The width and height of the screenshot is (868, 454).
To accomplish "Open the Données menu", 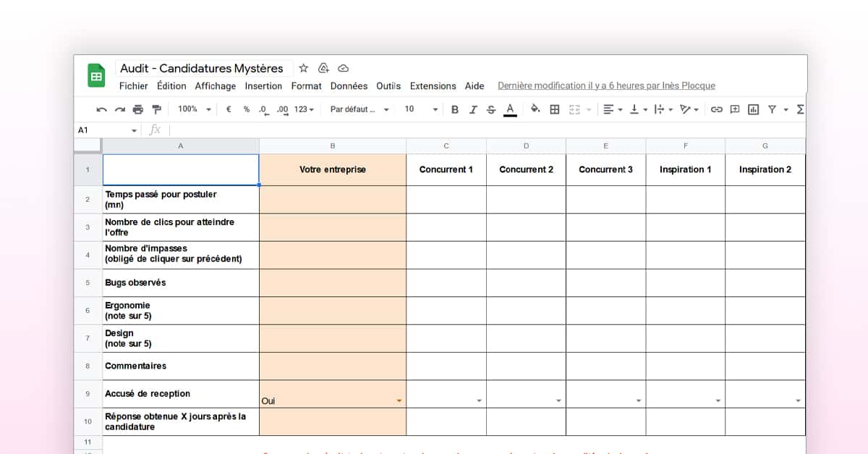I will coord(349,85).
